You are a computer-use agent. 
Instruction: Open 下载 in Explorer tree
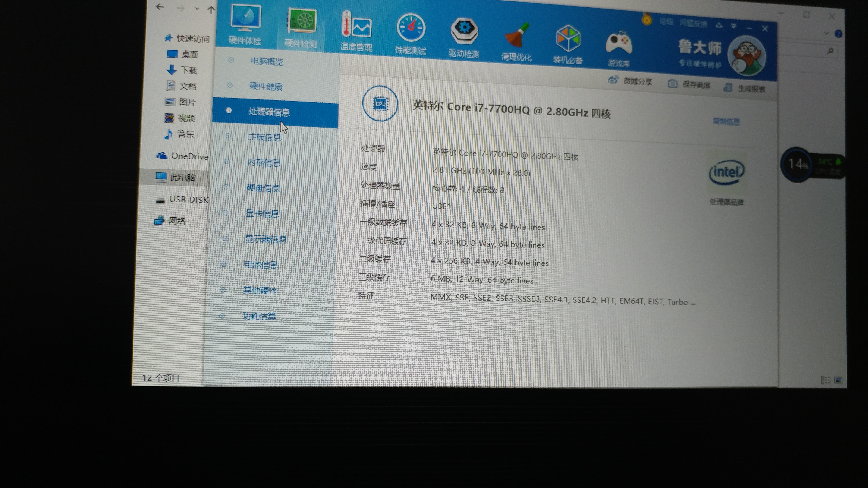182,70
